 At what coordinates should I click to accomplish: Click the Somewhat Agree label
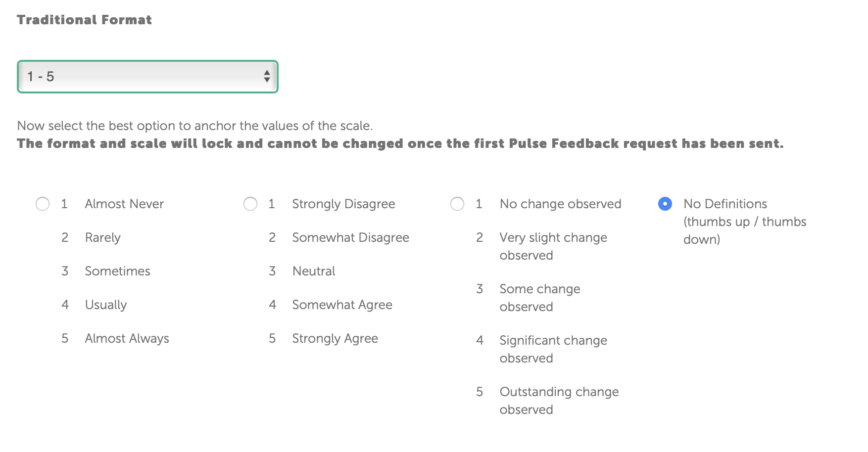[342, 305]
